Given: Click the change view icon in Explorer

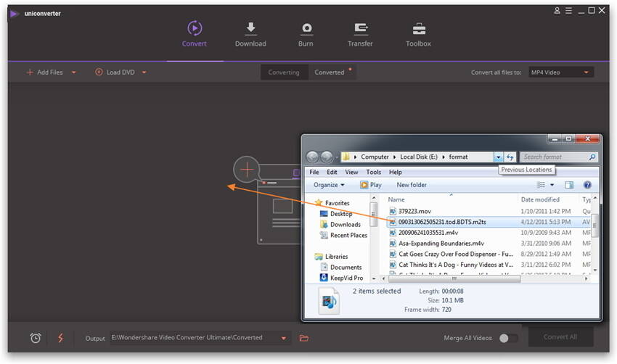Looking at the screenshot, I should tap(542, 185).
